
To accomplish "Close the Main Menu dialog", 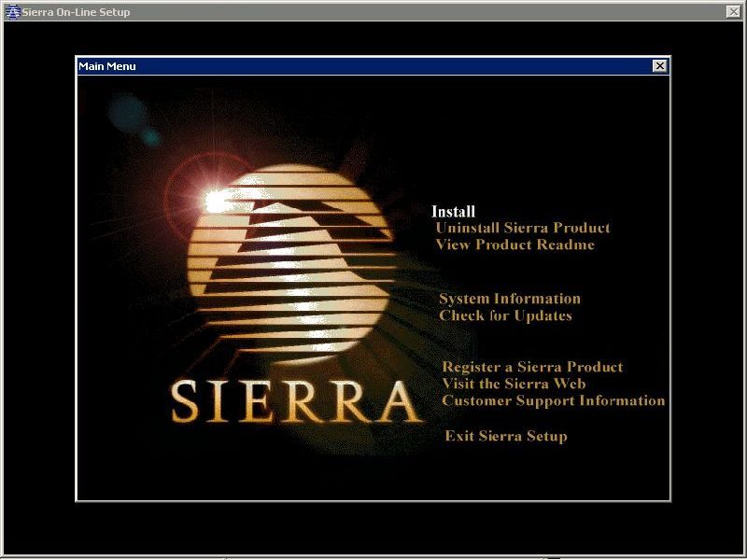I will (x=659, y=66).
